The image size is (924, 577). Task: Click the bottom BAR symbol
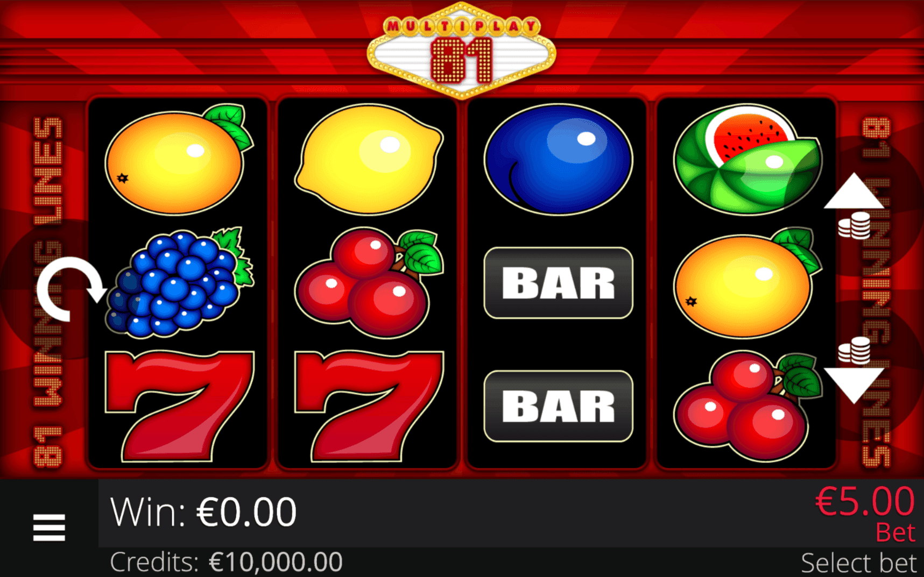coord(558,407)
